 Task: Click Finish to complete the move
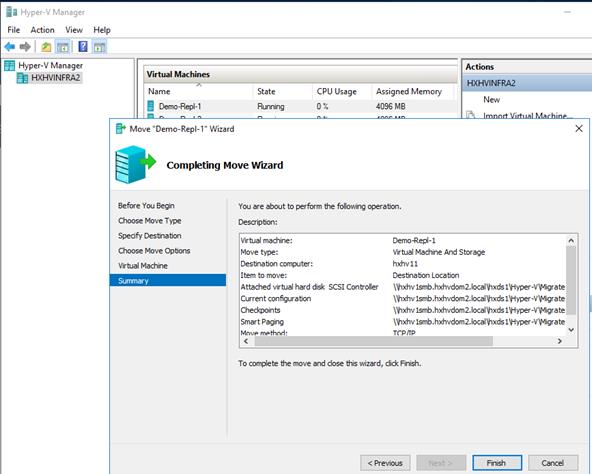tap(497, 463)
